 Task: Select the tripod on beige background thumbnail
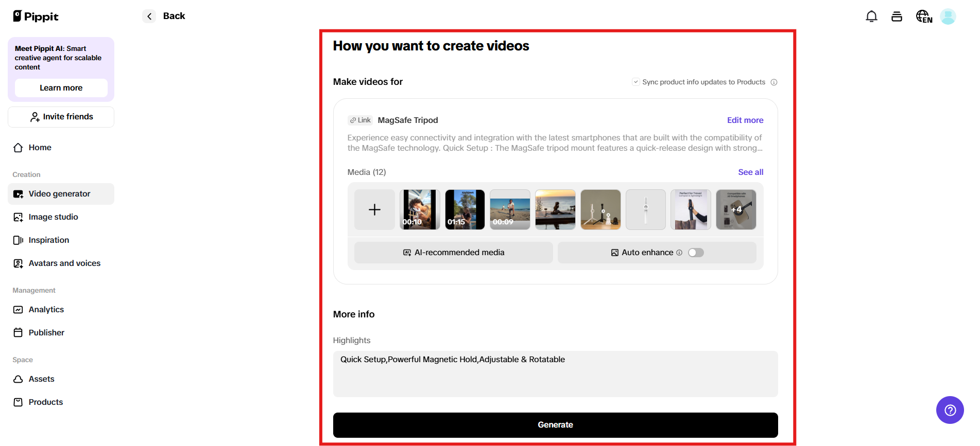600,209
